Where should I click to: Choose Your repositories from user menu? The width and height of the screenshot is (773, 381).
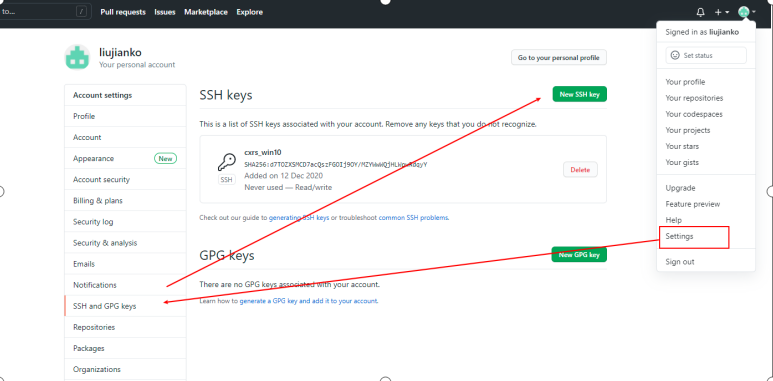(x=706, y=98)
